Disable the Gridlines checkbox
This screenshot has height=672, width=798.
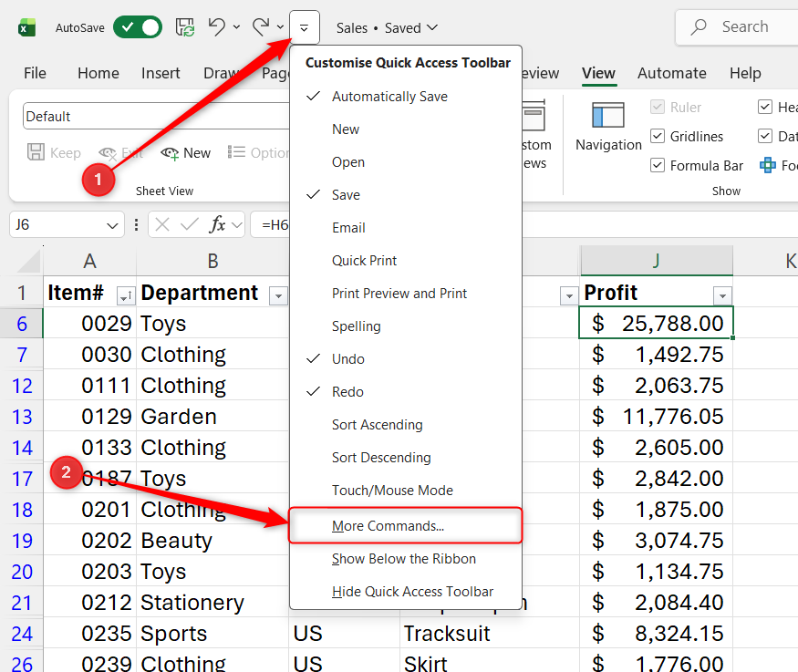658,136
